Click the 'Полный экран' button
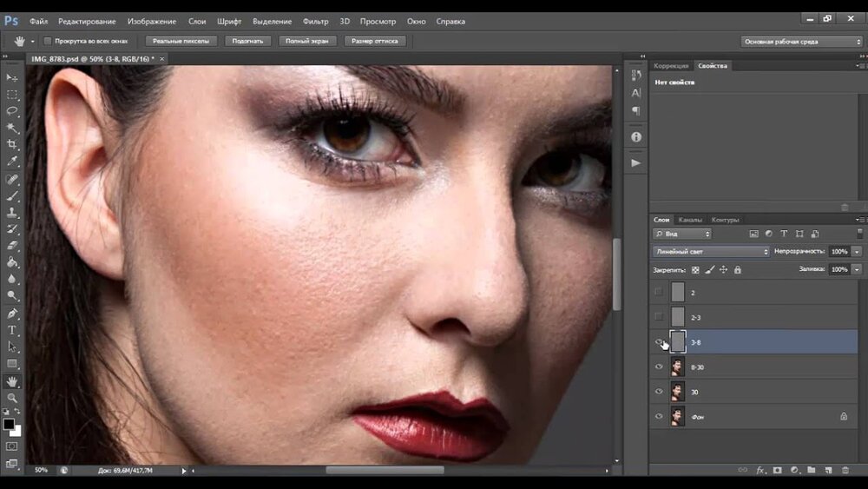 click(x=306, y=41)
